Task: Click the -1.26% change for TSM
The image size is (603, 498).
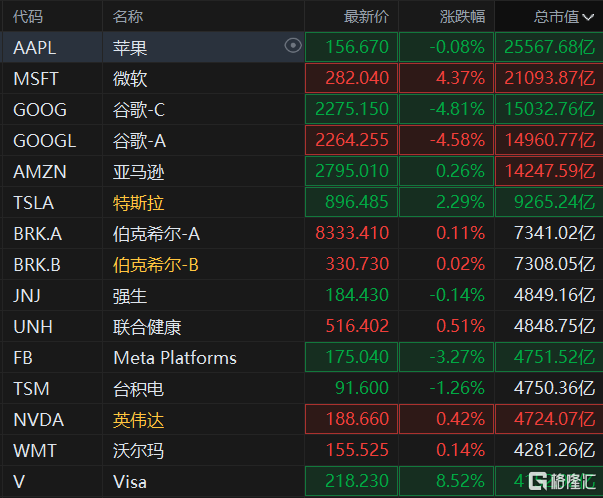Action: pos(457,388)
